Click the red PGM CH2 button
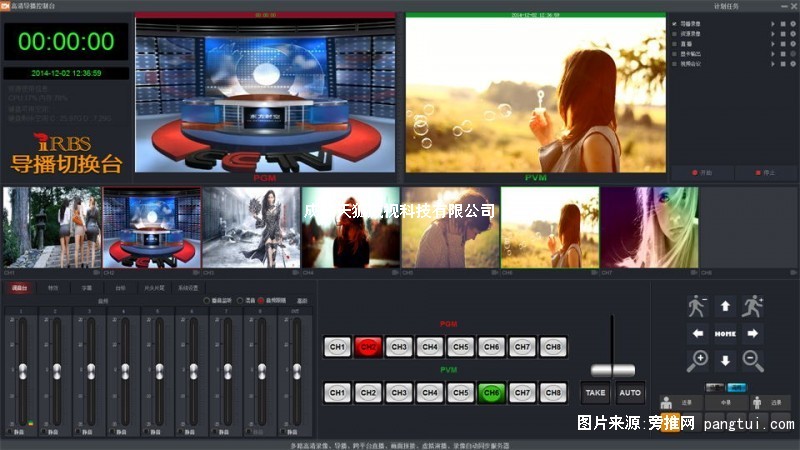The width and height of the screenshot is (800, 450). coord(368,347)
